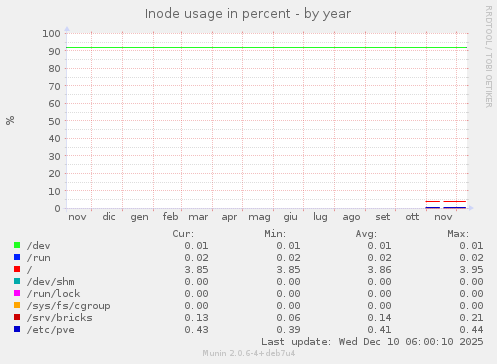Click the dark red /srv/bricks legend swatch
The width and height of the screenshot is (497, 364).
pyautogui.click(x=17, y=317)
